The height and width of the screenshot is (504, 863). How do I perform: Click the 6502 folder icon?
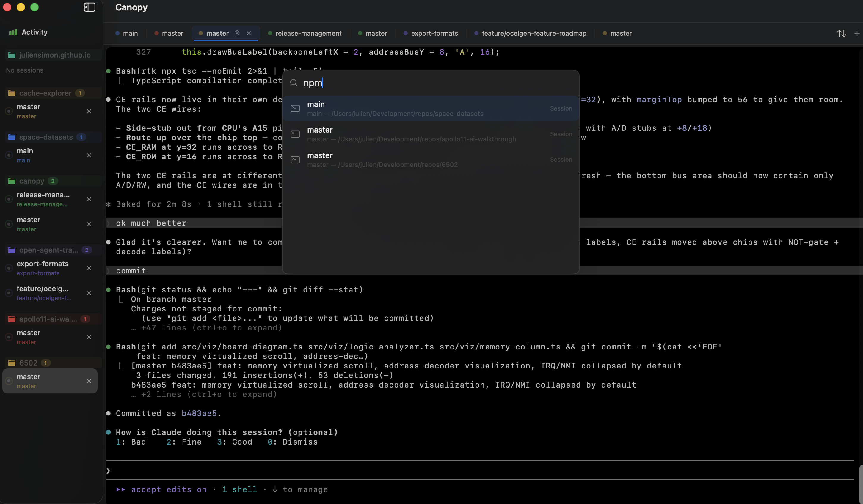point(12,363)
